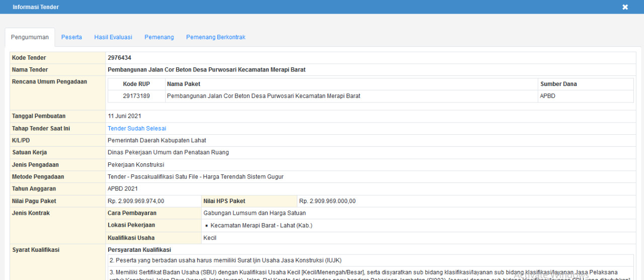Click the Persyaratan Kualifikasi heading

click(x=139, y=250)
